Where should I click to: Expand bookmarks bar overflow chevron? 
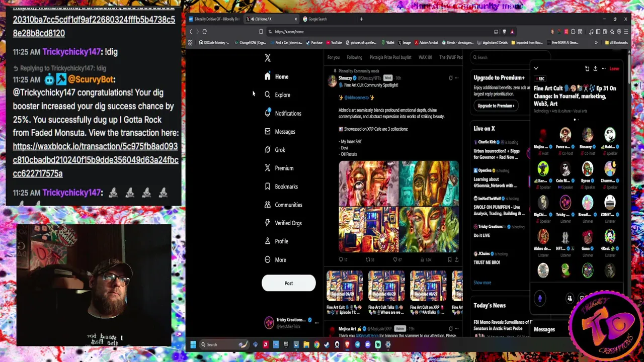tap(596, 43)
